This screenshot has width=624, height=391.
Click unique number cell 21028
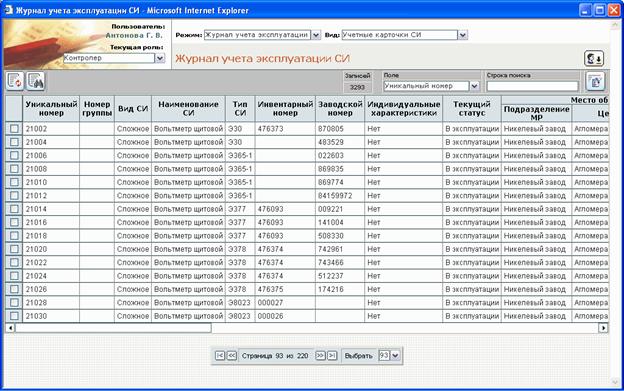point(36,303)
